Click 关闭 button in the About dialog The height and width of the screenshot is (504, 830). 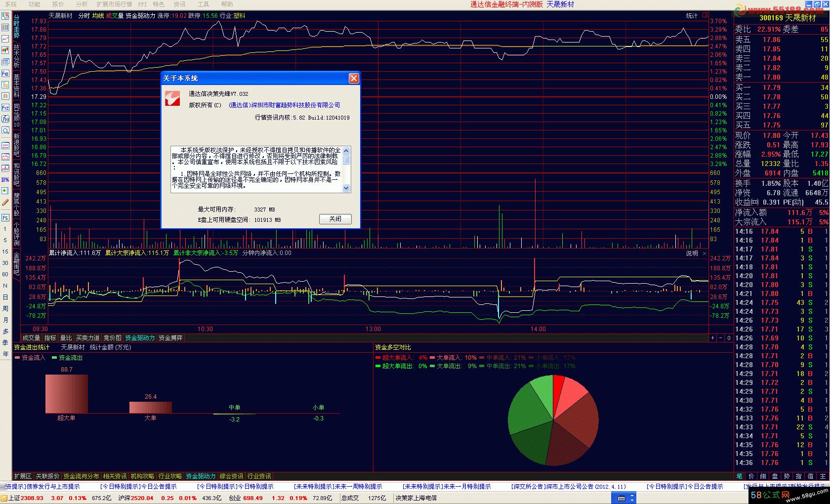pos(335,219)
